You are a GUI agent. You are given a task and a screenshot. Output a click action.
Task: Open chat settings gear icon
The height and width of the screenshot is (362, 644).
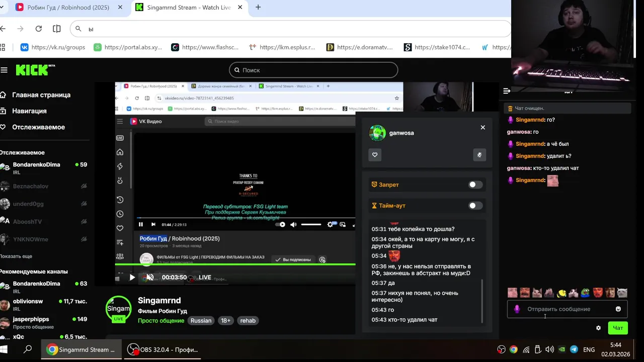coord(598,328)
